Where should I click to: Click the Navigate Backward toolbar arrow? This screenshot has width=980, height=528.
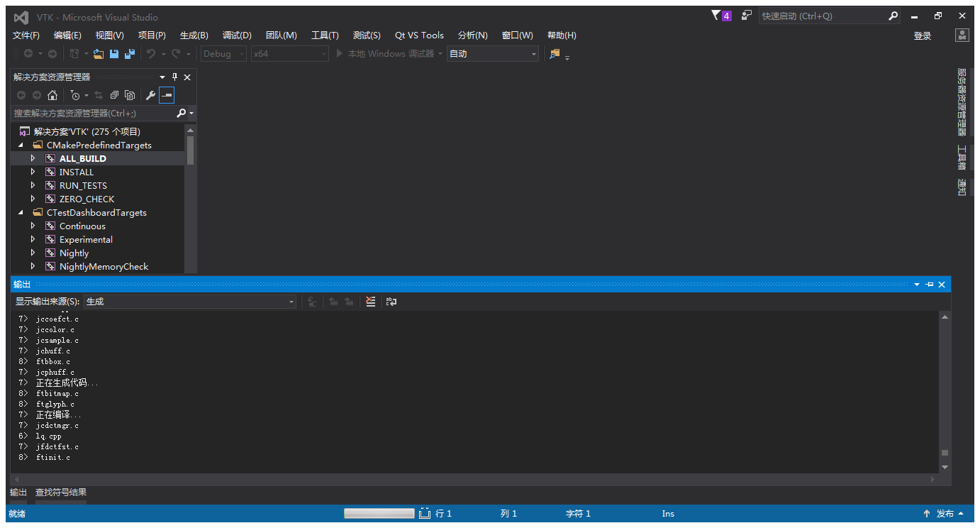pyautogui.click(x=28, y=53)
